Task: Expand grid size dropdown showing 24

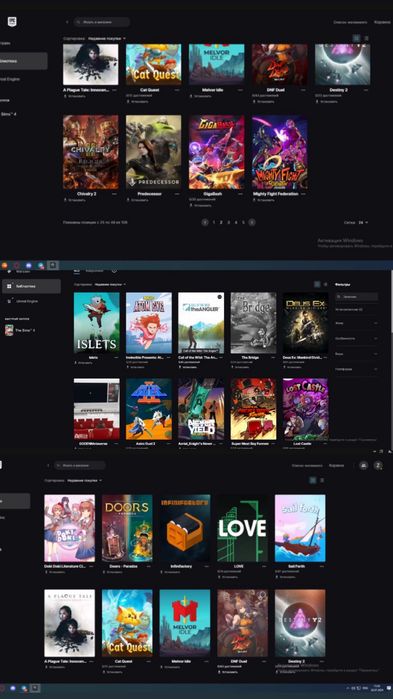Action: click(x=363, y=222)
